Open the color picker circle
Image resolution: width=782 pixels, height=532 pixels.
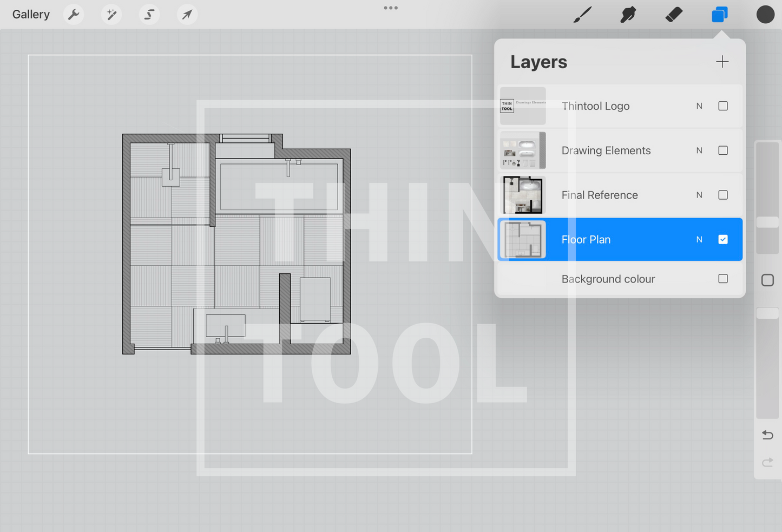pos(765,15)
